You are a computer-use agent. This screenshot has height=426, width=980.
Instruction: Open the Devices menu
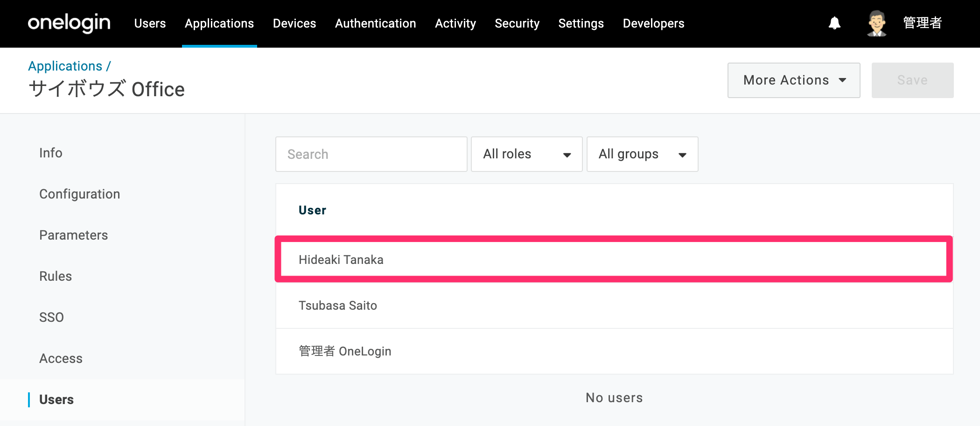pos(294,23)
